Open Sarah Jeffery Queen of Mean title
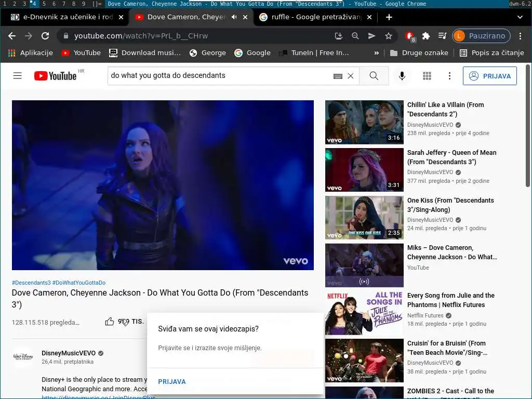This screenshot has width=532, height=399. 451,157
